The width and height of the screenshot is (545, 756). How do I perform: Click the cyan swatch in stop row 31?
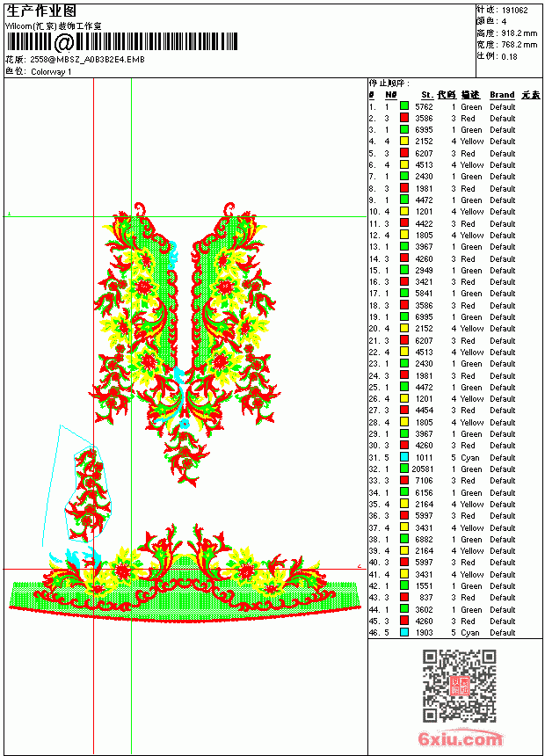pos(404,457)
